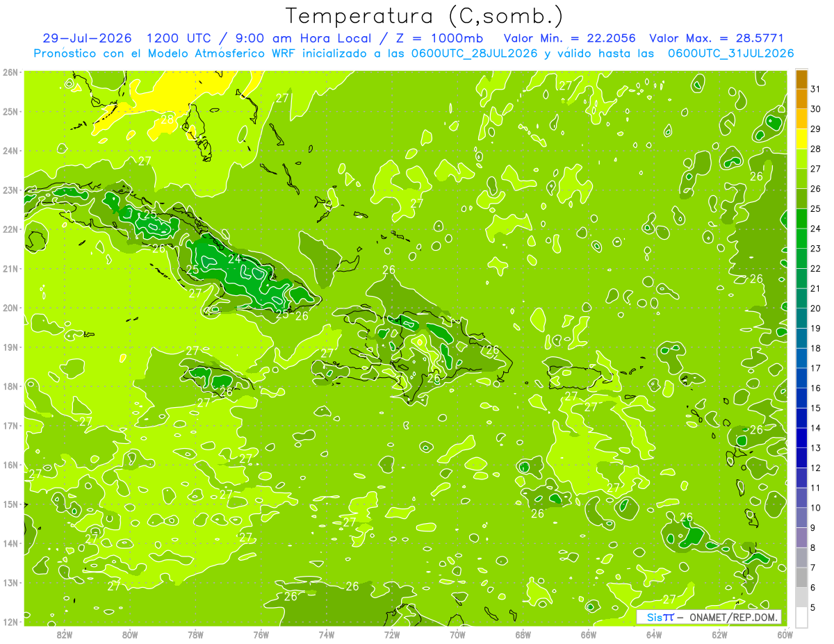Click the '80W' longitude axis label

tap(130, 635)
